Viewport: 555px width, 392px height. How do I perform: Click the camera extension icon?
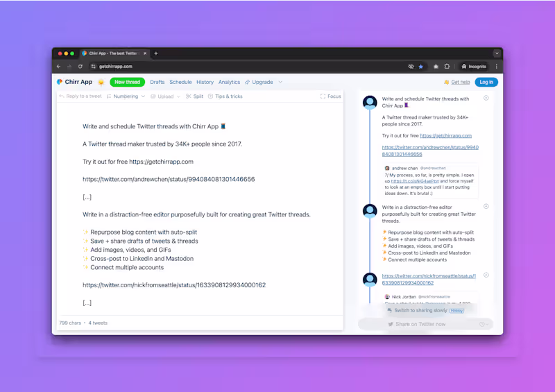[436, 66]
